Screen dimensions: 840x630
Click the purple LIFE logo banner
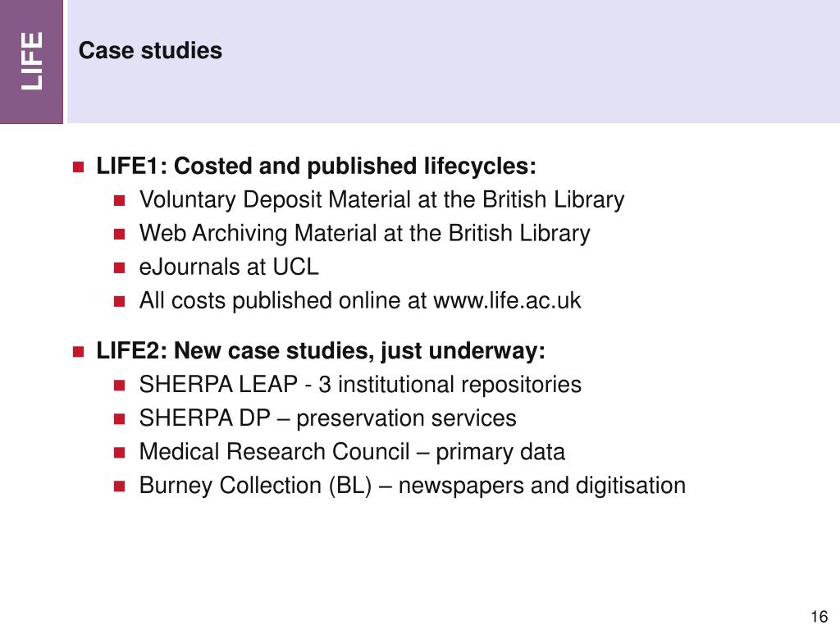[x=31, y=62]
